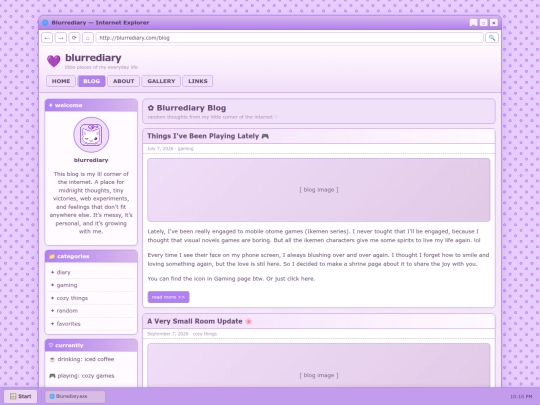Open the HOME navigation tab
Viewport: 540px width, 405px height.
61,81
